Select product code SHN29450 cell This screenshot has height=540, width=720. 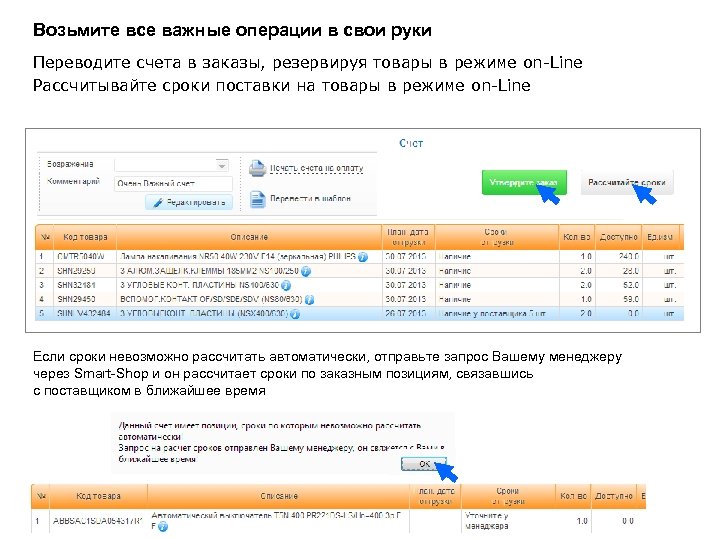[x=76, y=299]
